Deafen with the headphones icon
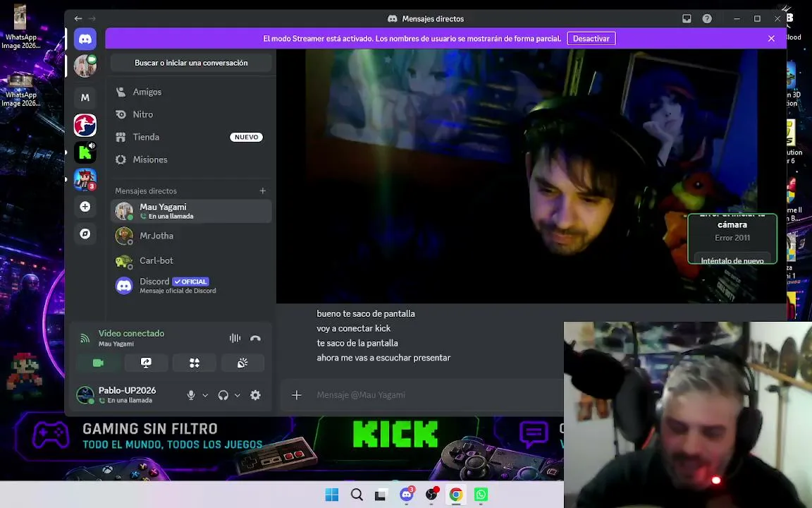This screenshot has width=812, height=508. pos(223,395)
